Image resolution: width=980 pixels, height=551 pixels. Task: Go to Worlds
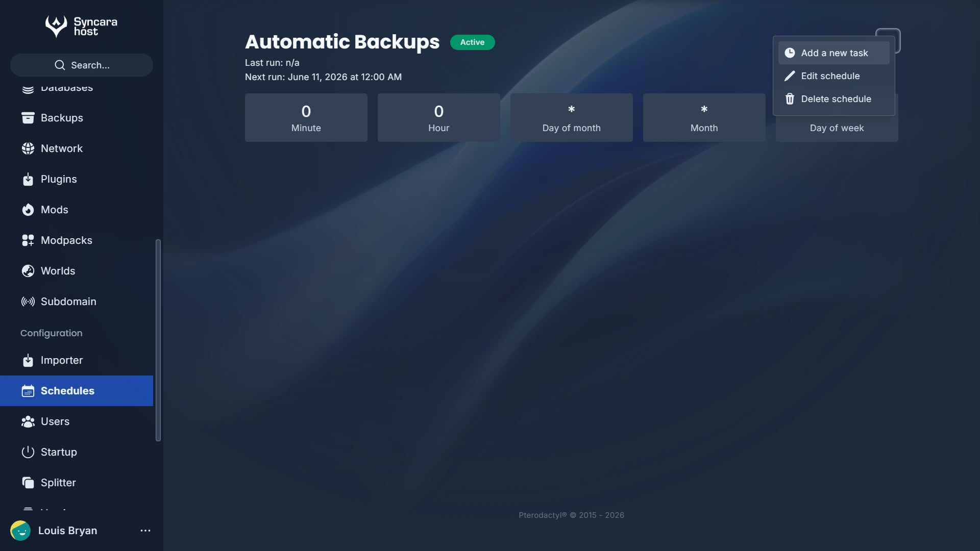click(77, 271)
